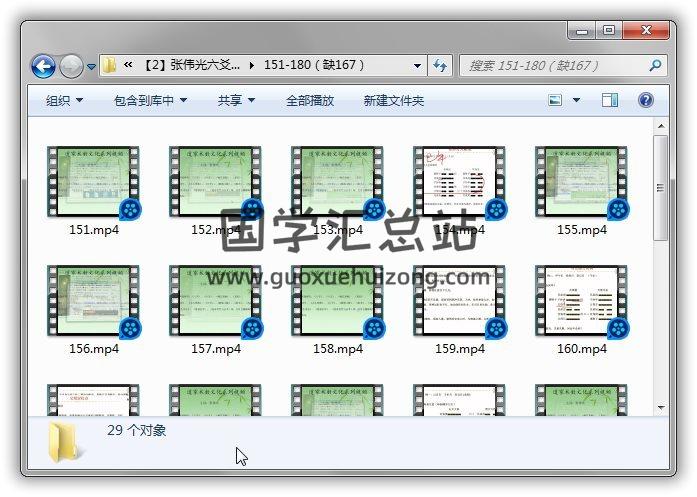Open the 包含到库中 menu
This screenshot has height=497, width=697.
point(150,100)
